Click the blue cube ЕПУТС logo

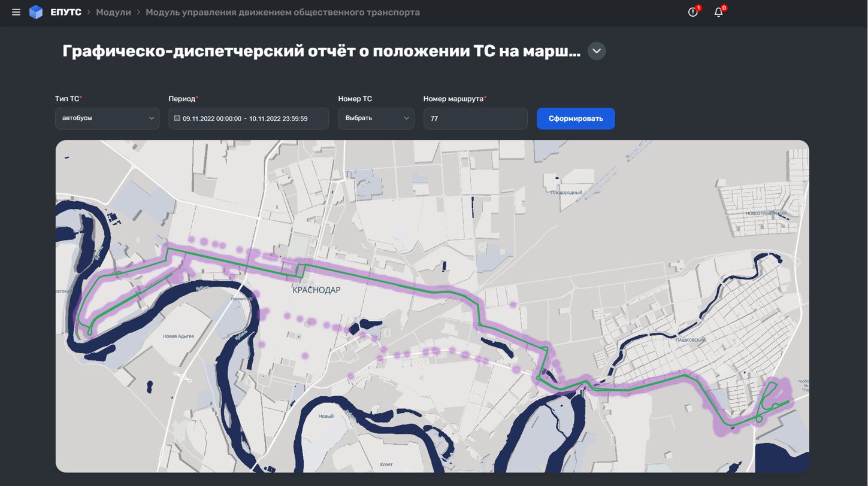[36, 12]
